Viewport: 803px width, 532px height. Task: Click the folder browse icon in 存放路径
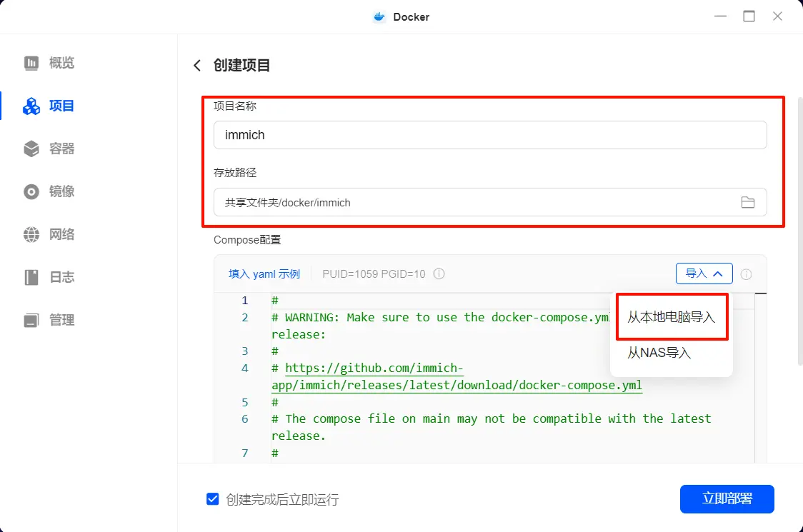[747, 202]
